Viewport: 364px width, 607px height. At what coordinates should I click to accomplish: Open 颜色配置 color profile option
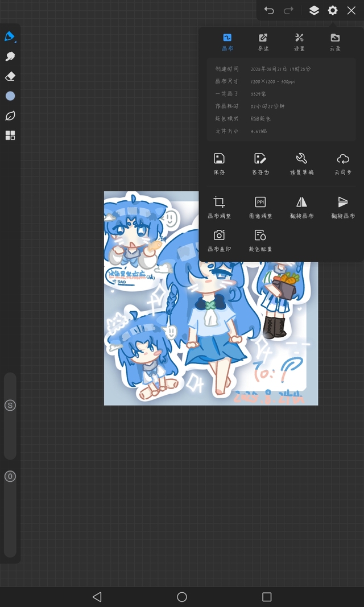pos(260,240)
